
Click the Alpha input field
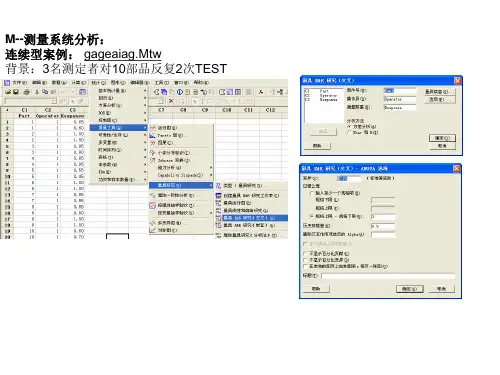383,235
